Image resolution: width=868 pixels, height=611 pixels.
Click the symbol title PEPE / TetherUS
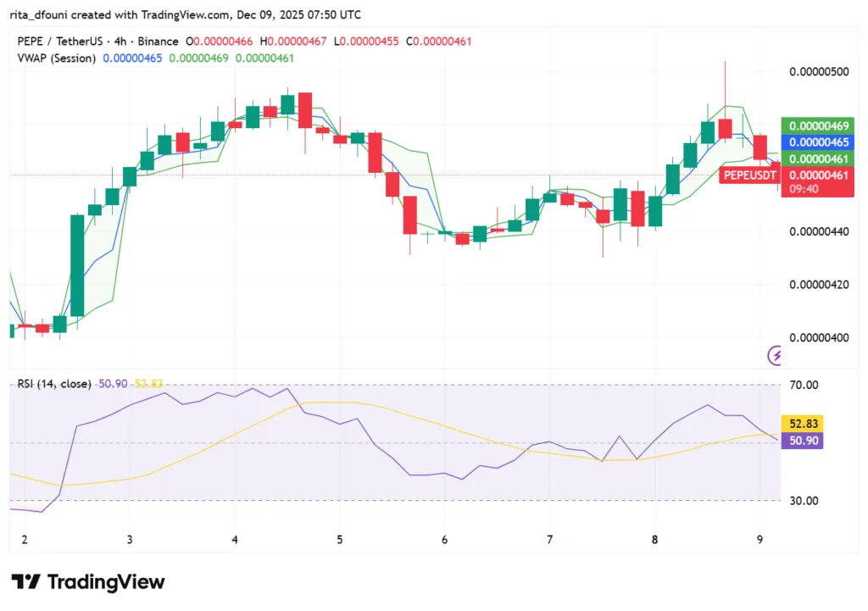59,41
